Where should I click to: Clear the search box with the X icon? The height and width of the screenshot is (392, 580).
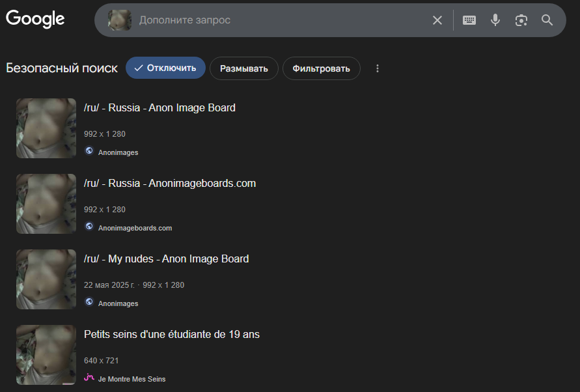click(437, 20)
